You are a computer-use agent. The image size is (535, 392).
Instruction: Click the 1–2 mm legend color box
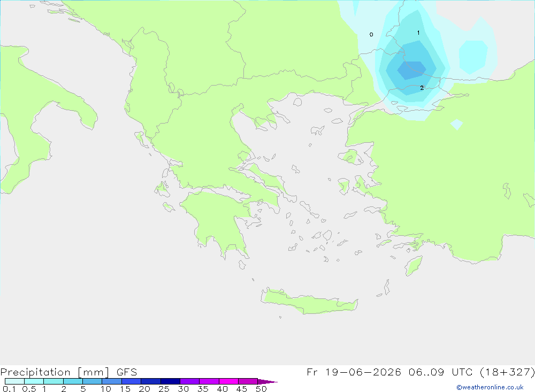point(53,381)
